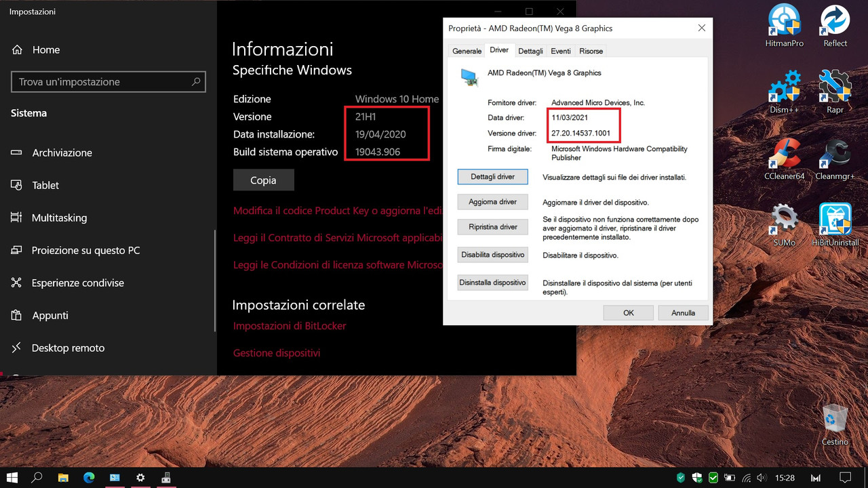This screenshot has height=488, width=868.
Task: Click the Aggiorna driver button
Action: coord(493,202)
